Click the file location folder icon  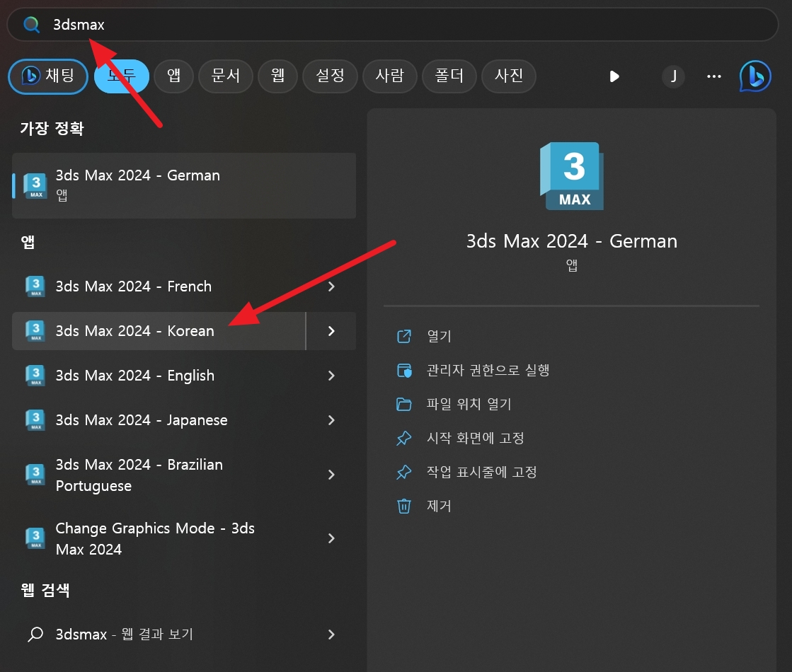[x=404, y=405]
